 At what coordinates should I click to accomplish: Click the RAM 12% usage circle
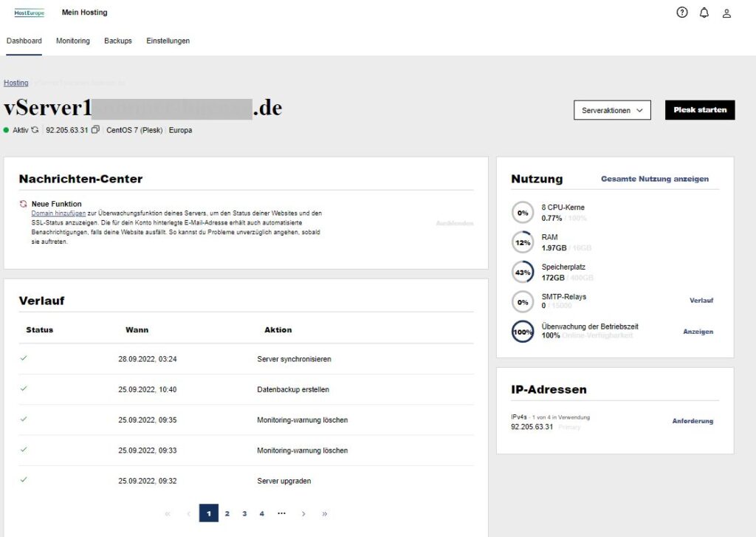[x=523, y=242]
